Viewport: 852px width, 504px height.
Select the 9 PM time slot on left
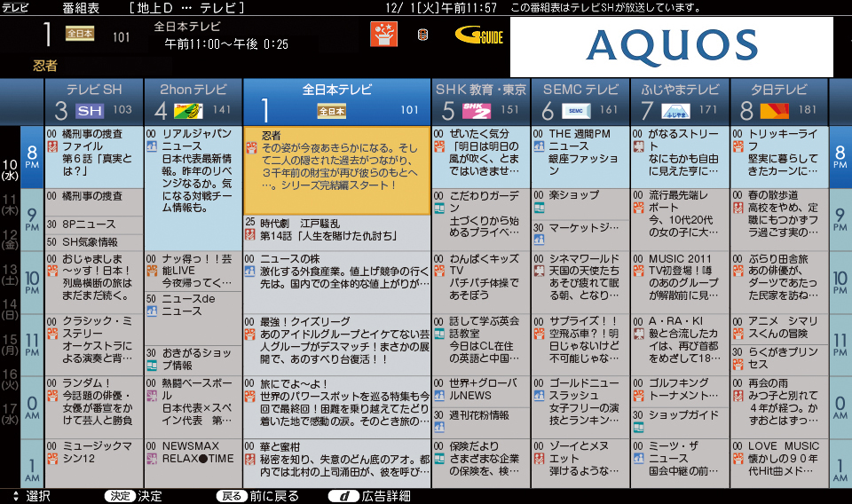(32, 219)
